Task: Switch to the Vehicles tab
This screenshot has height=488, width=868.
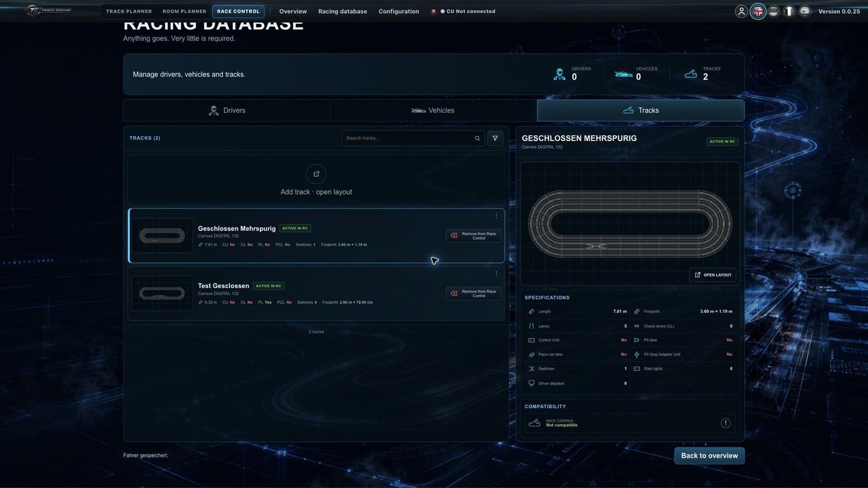Action: pos(433,111)
